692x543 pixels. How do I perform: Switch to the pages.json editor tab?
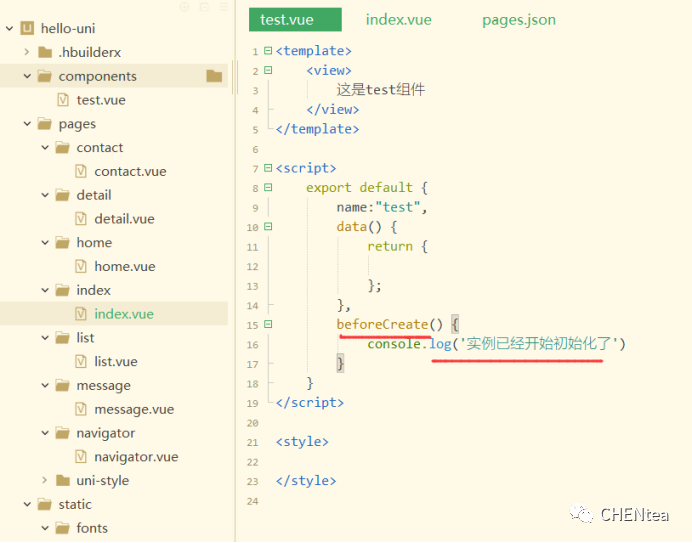coord(518,20)
